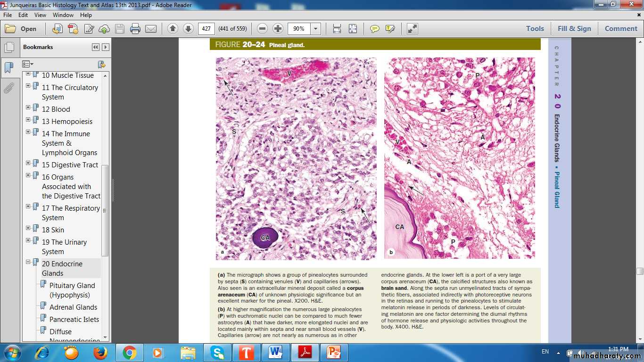
Task: Open the Edit menu
Action: tap(23, 15)
